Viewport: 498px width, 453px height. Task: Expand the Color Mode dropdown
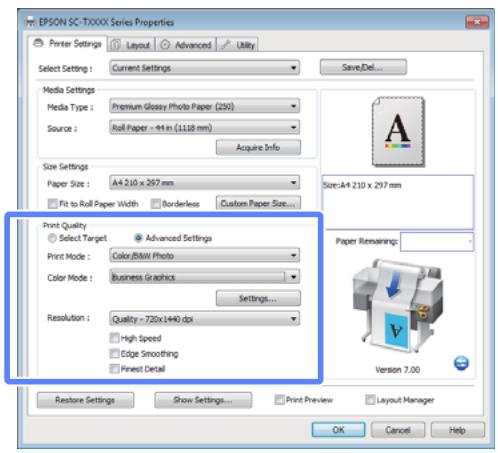(204, 277)
